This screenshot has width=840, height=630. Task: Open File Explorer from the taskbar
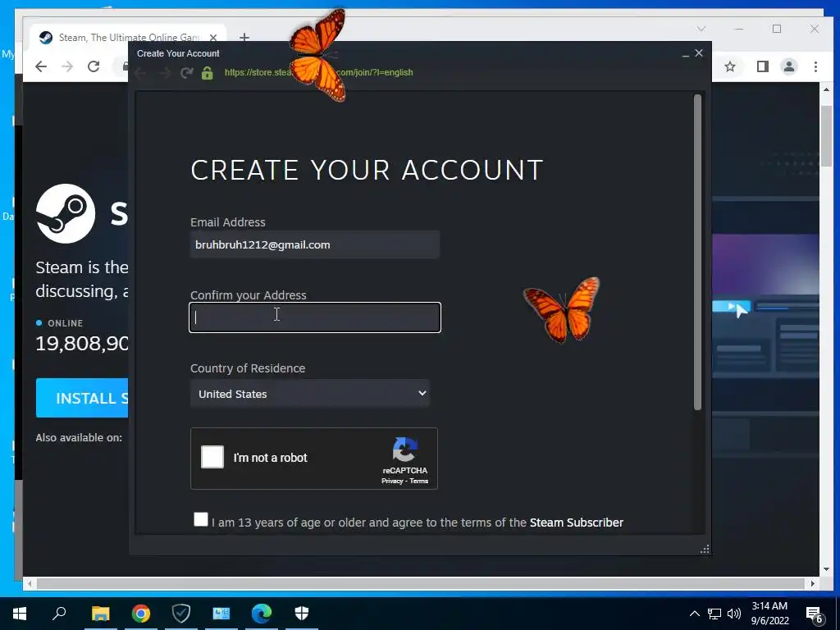pyautogui.click(x=100, y=614)
